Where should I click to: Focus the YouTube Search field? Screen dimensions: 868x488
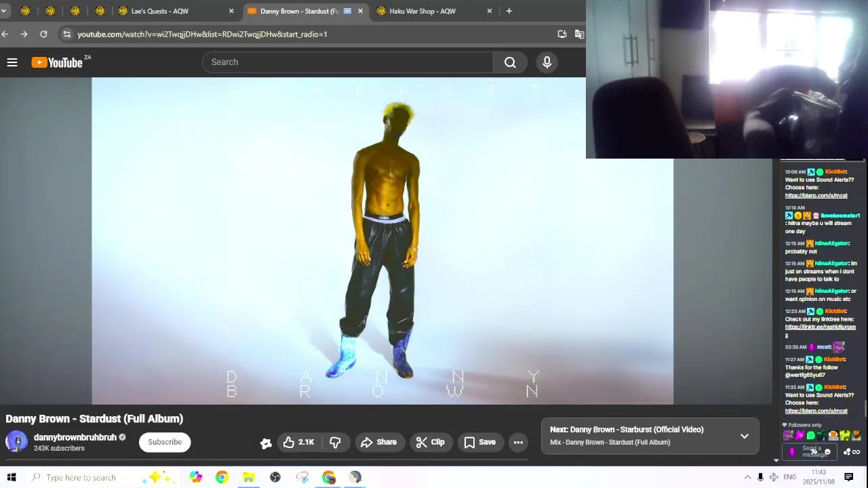(x=348, y=62)
